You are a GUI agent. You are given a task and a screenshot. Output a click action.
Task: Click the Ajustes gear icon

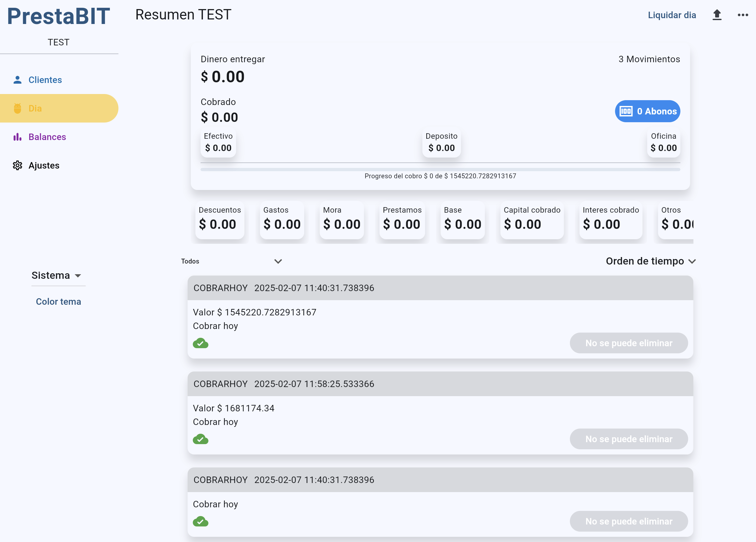[17, 165]
